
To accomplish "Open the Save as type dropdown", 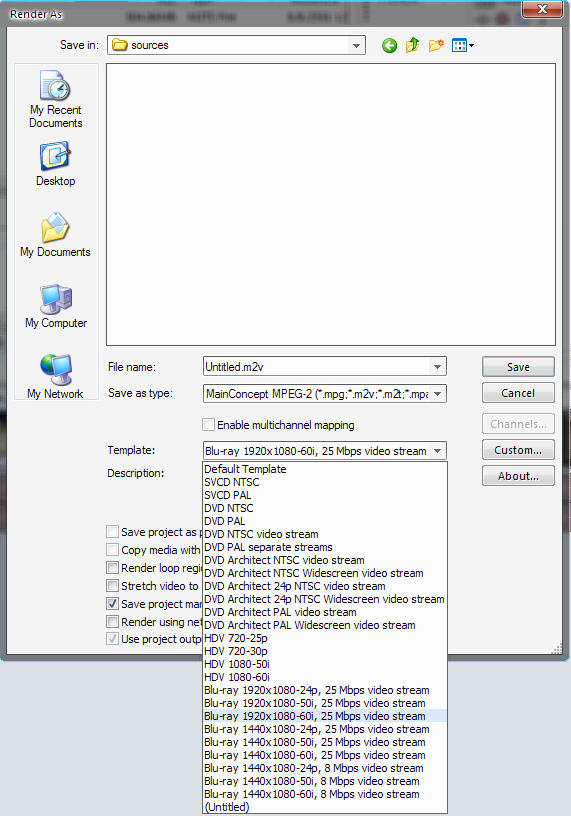I will (x=438, y=394).
